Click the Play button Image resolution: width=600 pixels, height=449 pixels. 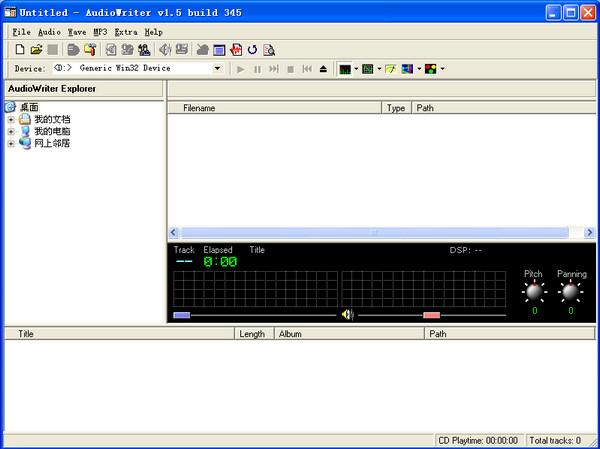point(241,69)
